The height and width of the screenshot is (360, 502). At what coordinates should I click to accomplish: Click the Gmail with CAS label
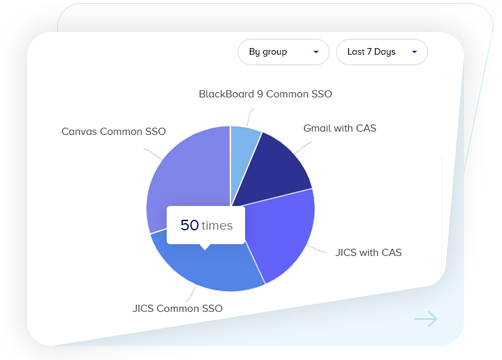[x=340, y=128]
